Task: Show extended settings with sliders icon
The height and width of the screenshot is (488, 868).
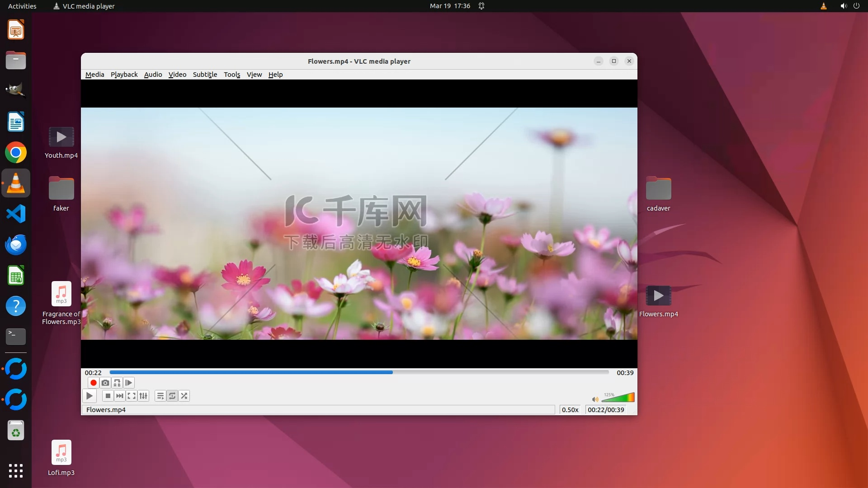Action: pos(143,396)
